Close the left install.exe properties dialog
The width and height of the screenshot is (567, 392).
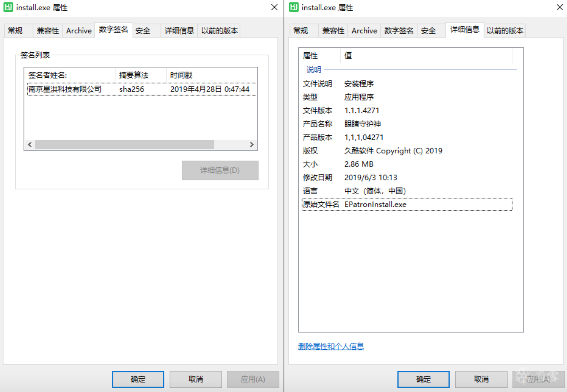coord(274,7)
